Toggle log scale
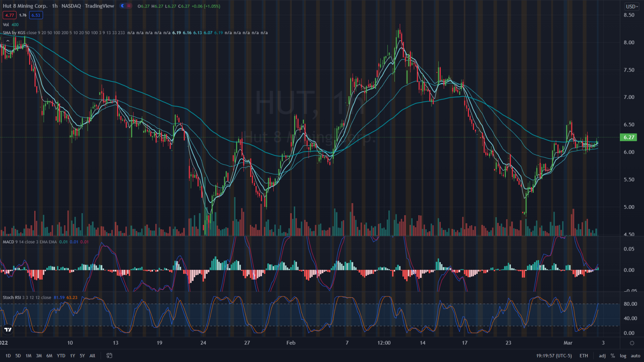 (x=623, y=356)
